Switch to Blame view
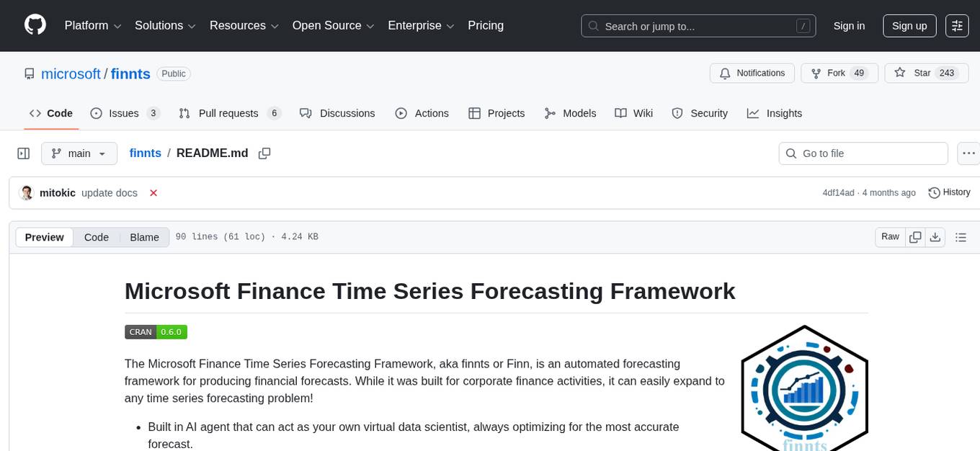The image size is (980, 451). (x=144, y=237)
